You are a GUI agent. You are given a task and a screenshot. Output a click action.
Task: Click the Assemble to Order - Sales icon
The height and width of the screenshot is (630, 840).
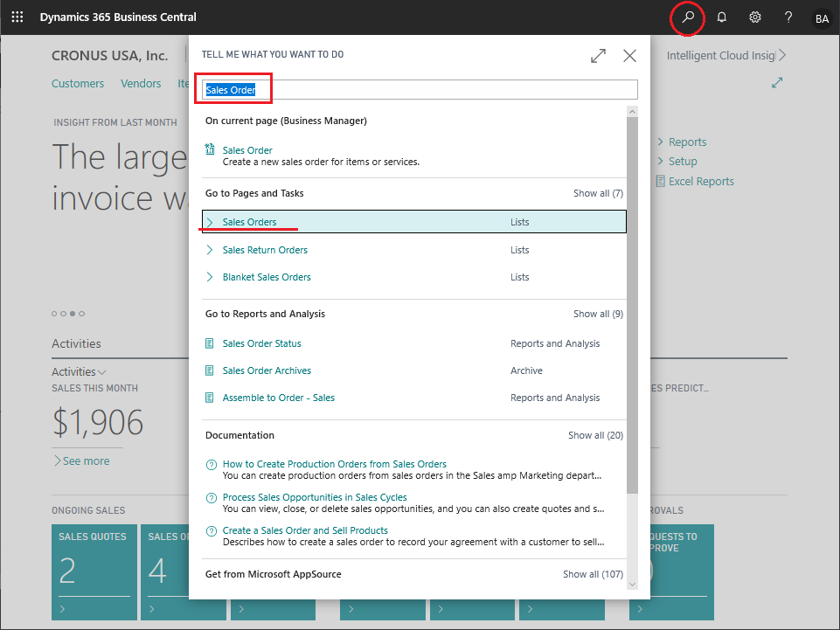[x=210, y=398]
